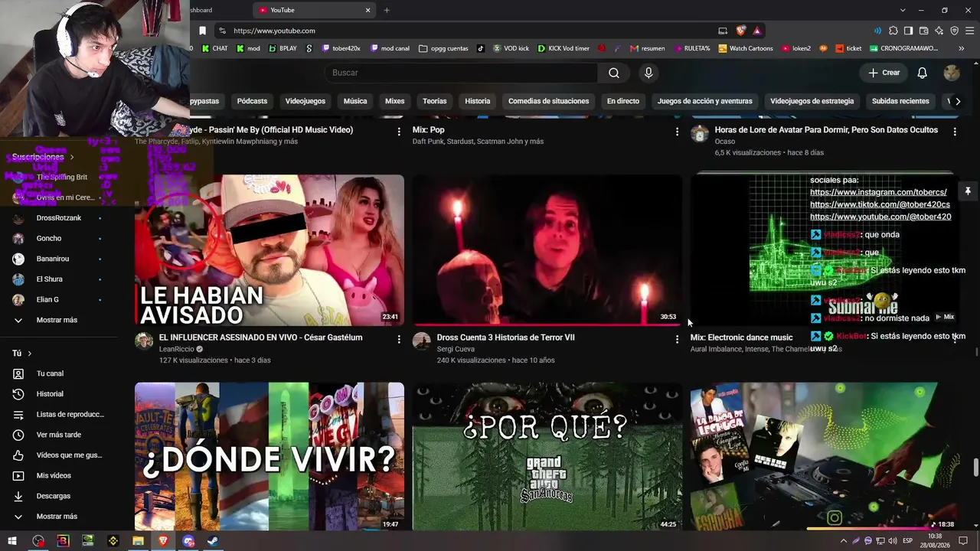Open options menu for Mix: Pop
980x551 pixels.
coord(677,132)
